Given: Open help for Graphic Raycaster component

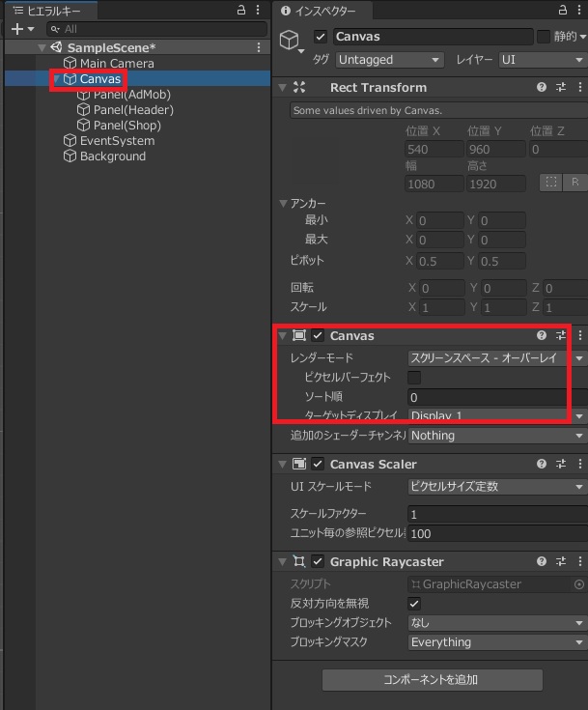Looking at the screenshot, I should [542, 561].
